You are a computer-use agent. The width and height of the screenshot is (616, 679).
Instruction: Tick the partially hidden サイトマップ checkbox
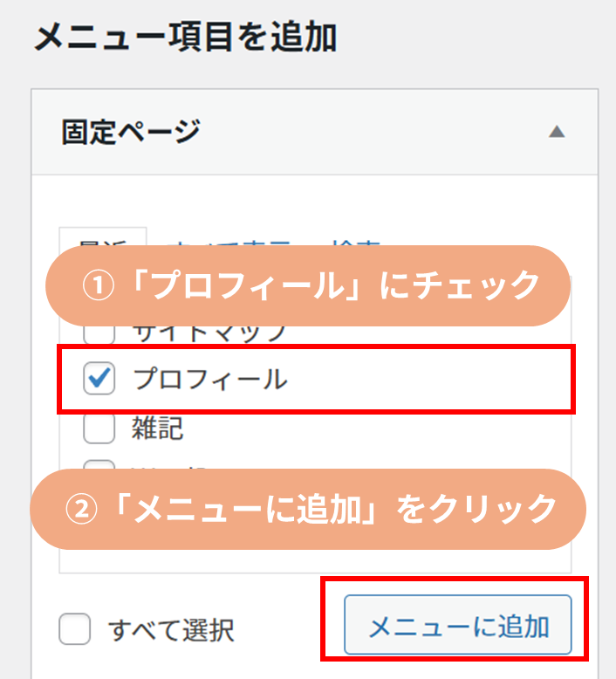pos(99,333)
